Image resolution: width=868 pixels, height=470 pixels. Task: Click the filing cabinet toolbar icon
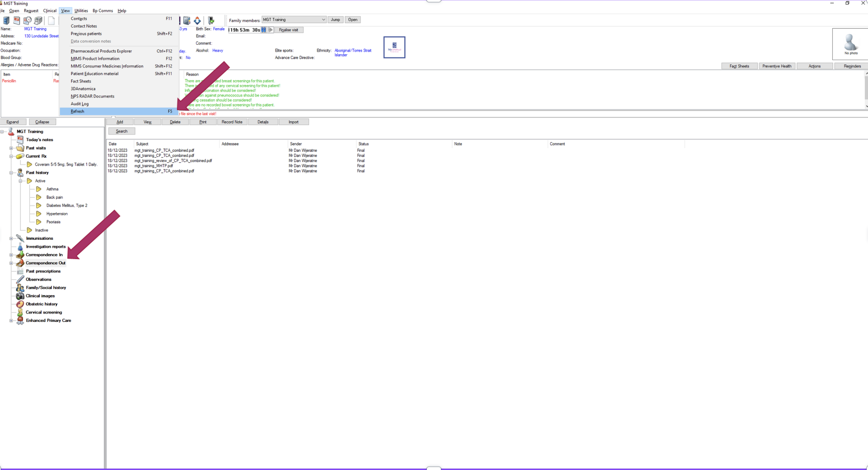tap(6, 20)
